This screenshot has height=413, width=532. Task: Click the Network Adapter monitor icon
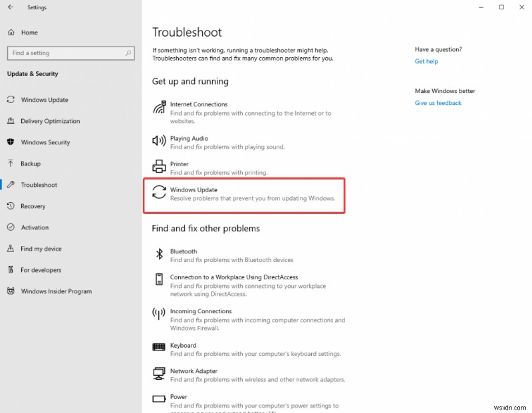(x=159, y=374)
